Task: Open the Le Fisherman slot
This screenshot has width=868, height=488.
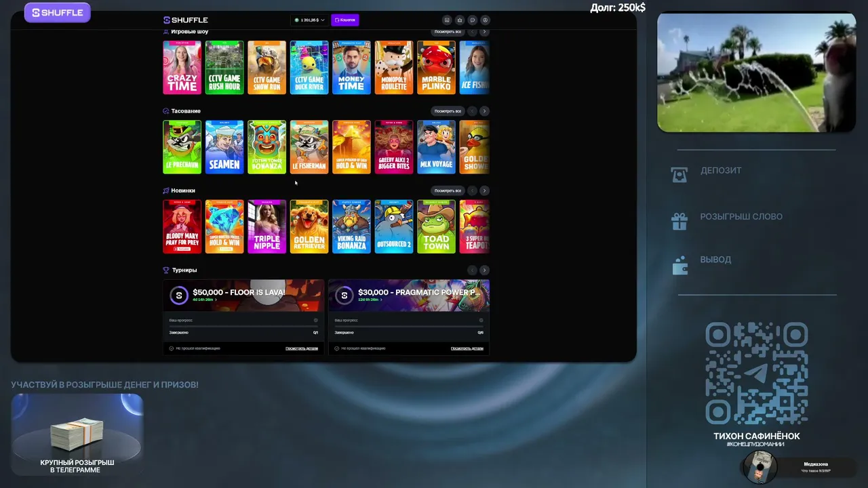Action: click(309, 147)
